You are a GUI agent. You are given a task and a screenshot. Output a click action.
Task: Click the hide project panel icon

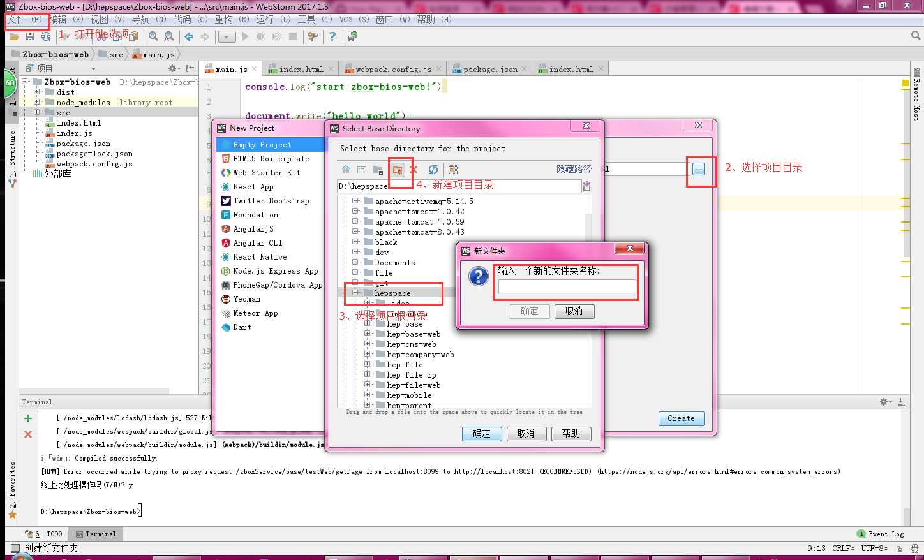(x=190, y=68)
